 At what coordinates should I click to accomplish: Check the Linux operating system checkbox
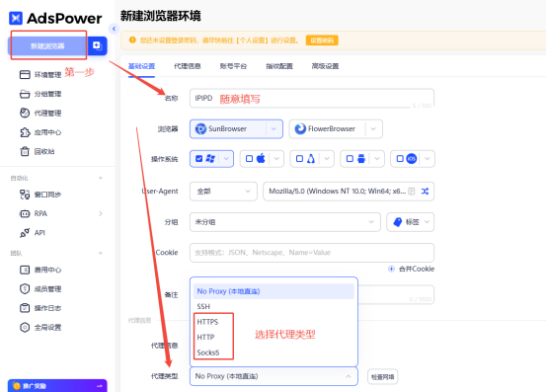299,159
